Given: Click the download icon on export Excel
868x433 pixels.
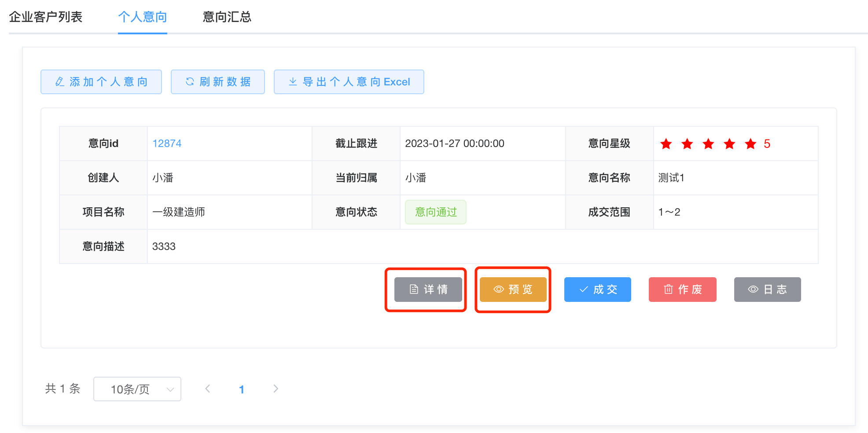Looking at the screenshot, I should coord(293,82).
